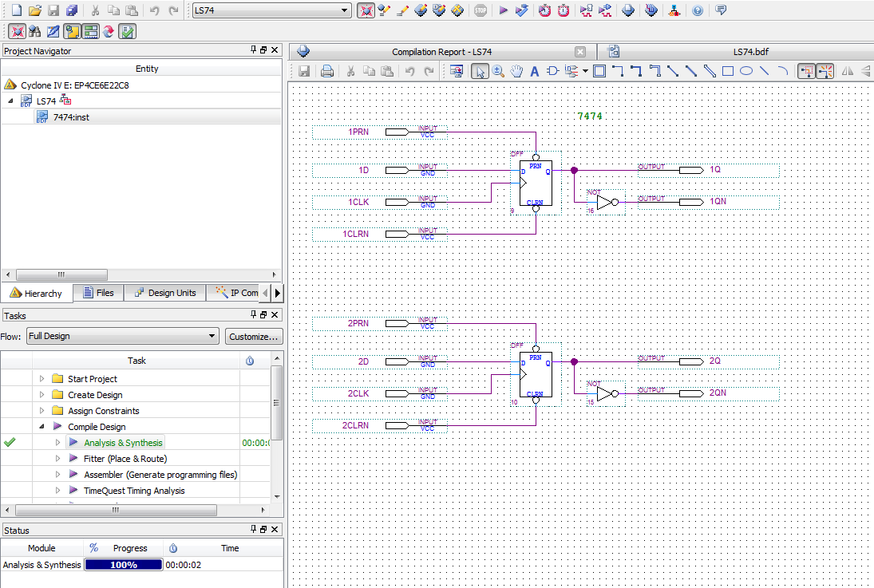Expand the Fitter (Place & Route) task
This screenshot has height=588, width=874.
[58, 459]
